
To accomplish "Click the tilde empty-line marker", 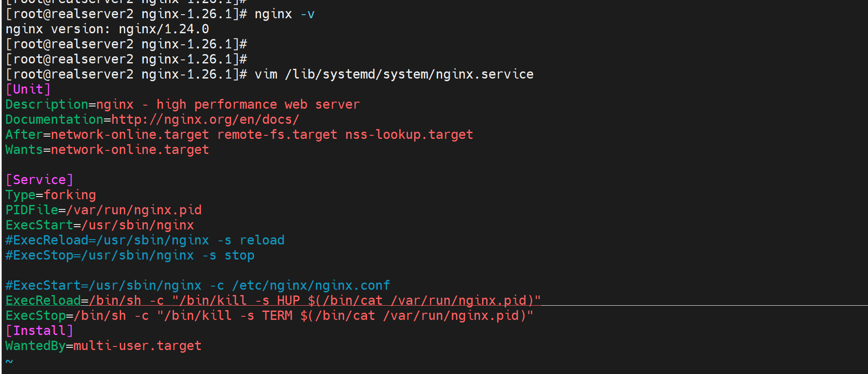I will pyautogui.click(x=9, y=361).
